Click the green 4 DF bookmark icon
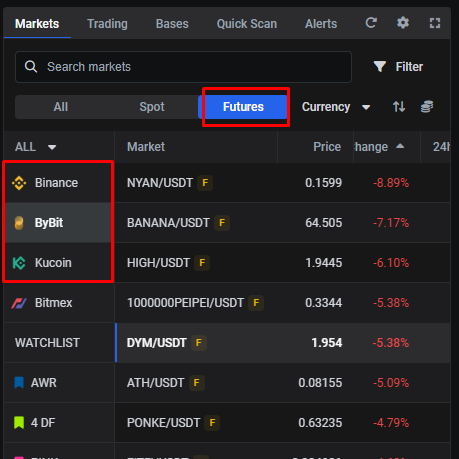The width and height of the screenshot is (459, 459). 19,423
